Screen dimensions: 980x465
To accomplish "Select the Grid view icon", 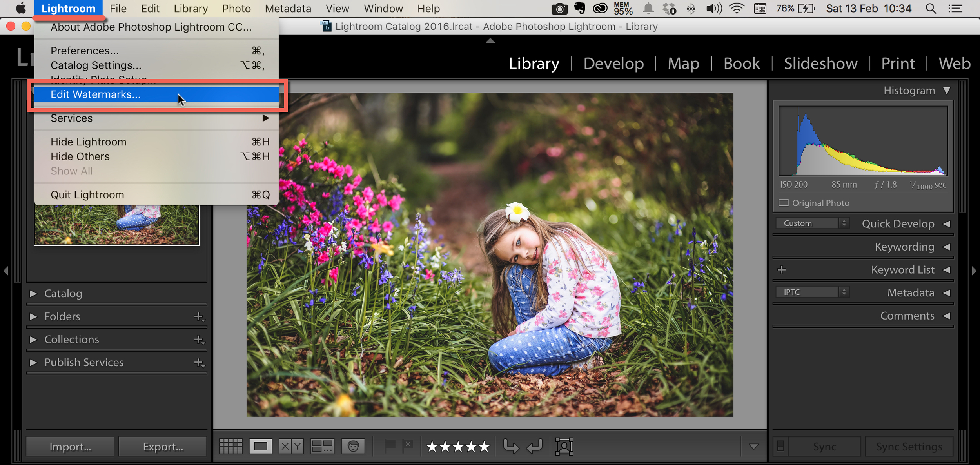I will [x=230, y=446].
